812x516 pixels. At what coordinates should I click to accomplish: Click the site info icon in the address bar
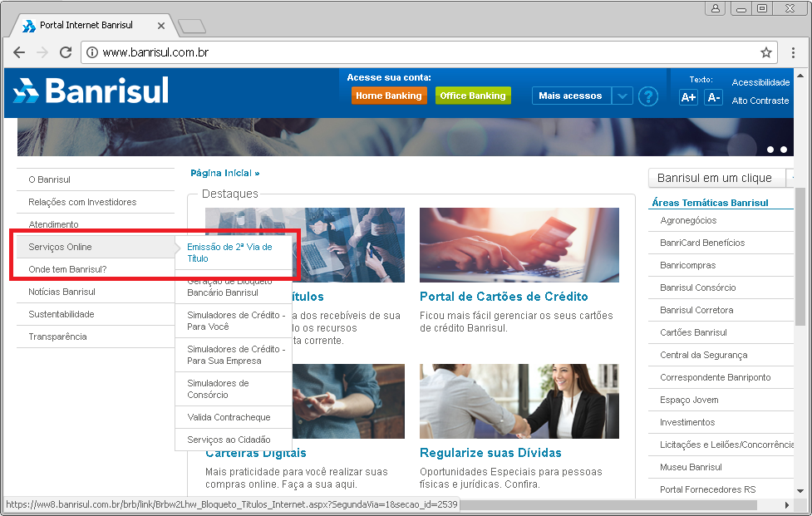point(92,52)
